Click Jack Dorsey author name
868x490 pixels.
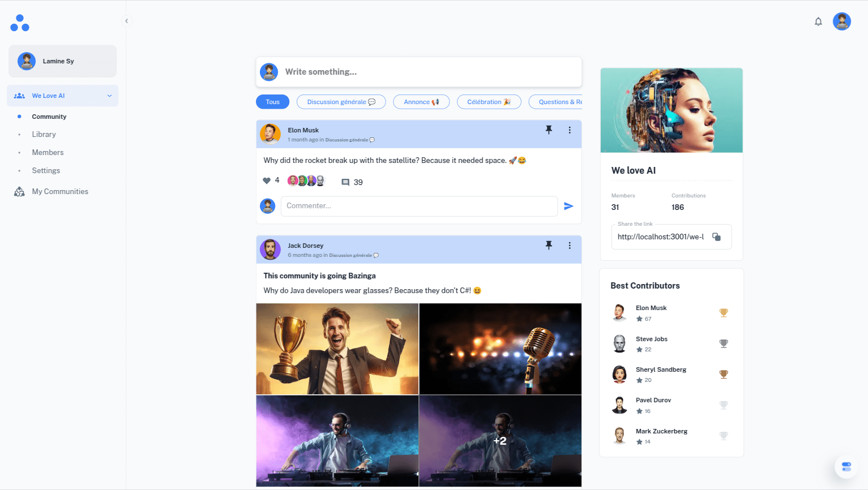click(305, 246)
